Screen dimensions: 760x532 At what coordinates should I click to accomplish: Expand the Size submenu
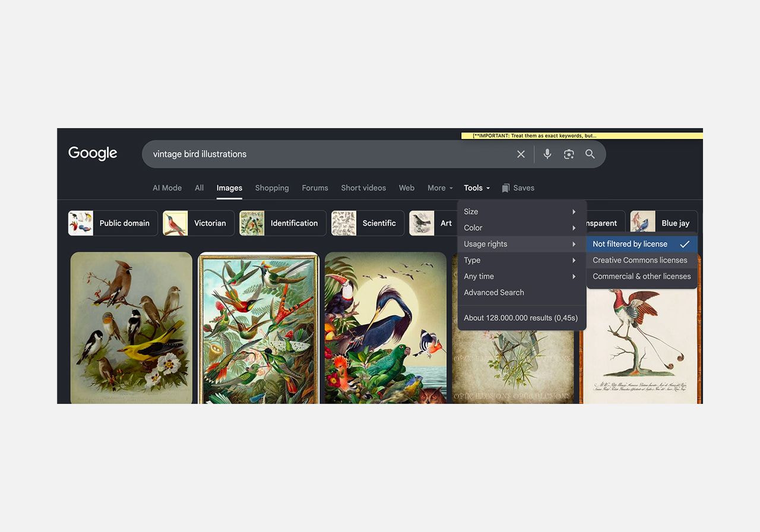click(x=522, y=212)
